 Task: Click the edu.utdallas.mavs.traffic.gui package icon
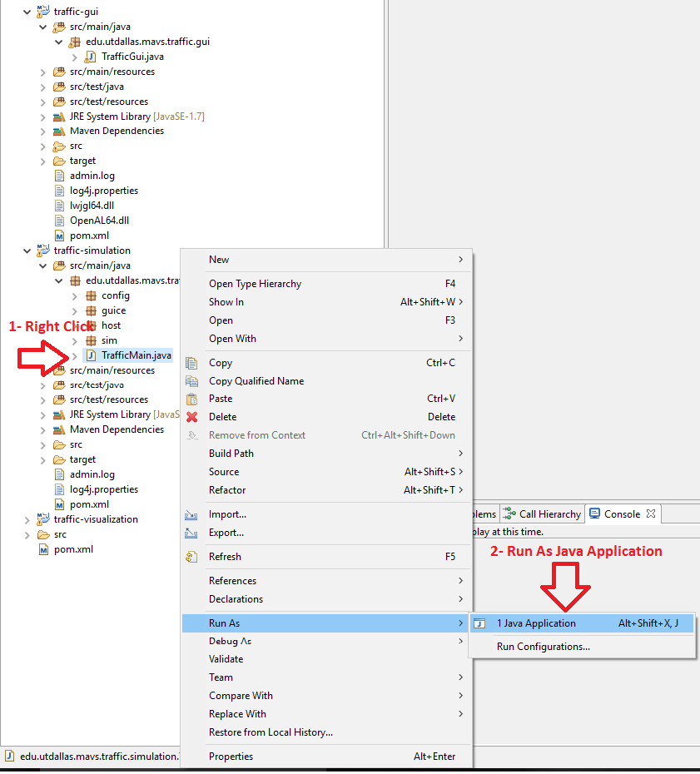[x=75, y=42]
